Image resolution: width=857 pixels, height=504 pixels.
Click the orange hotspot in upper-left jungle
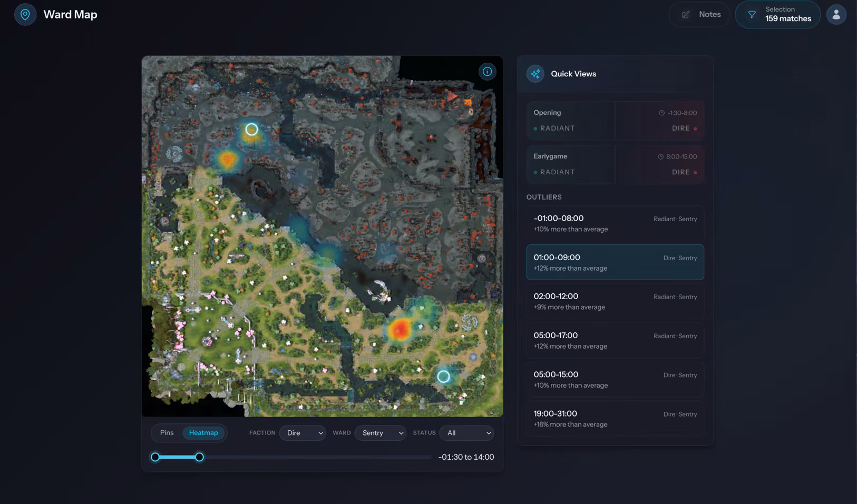click(x=227, y=159)
